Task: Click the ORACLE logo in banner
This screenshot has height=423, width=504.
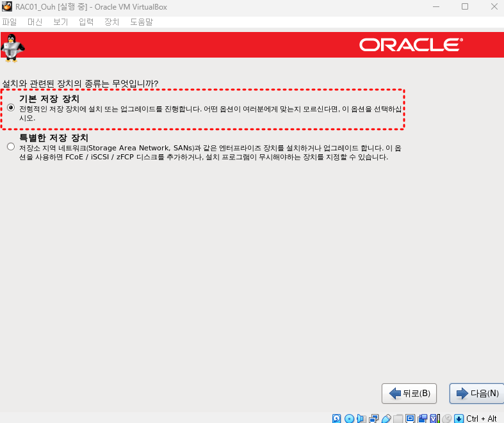Action: click(411, 45)
